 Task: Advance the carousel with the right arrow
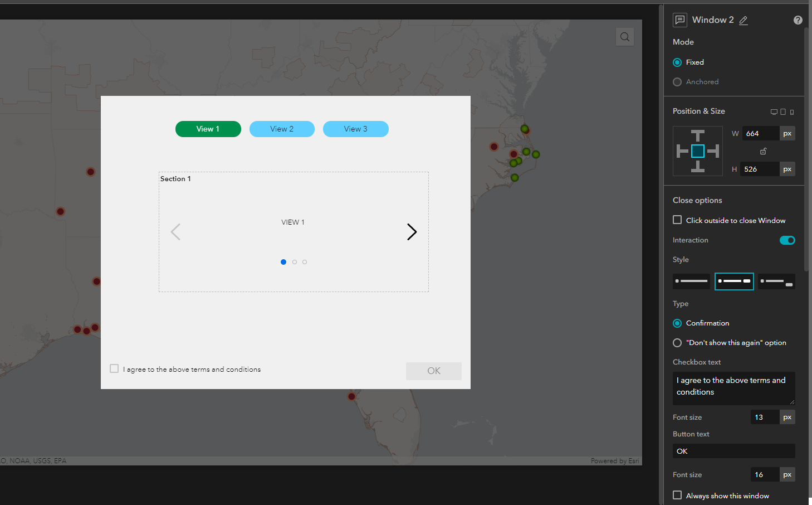pyautogui.click(x=412, y=231)
